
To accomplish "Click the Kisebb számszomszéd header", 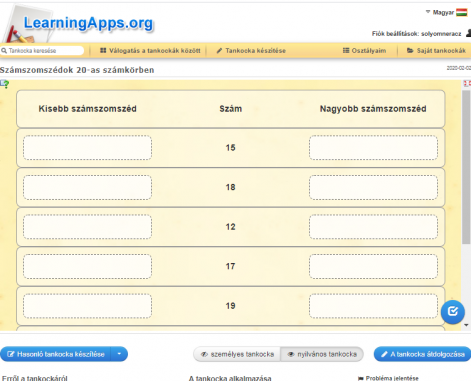I will click(x=87, y=109).
